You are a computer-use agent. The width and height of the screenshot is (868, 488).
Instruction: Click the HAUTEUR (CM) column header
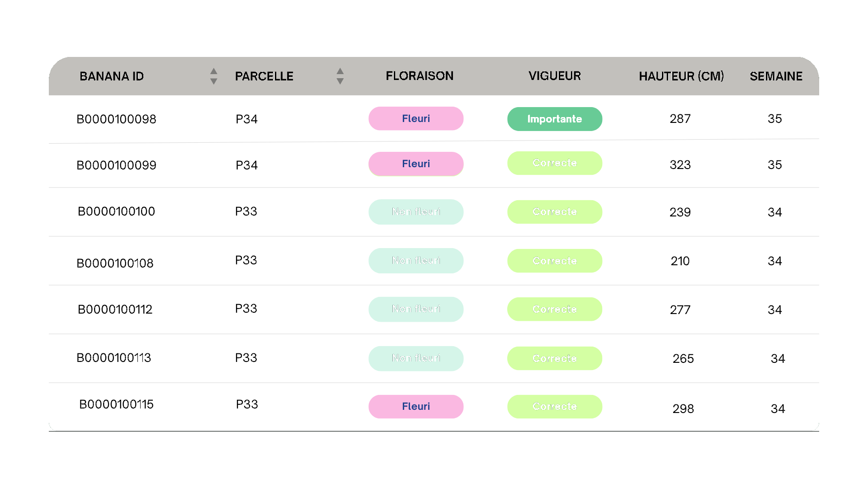click(x=681, y=76)
